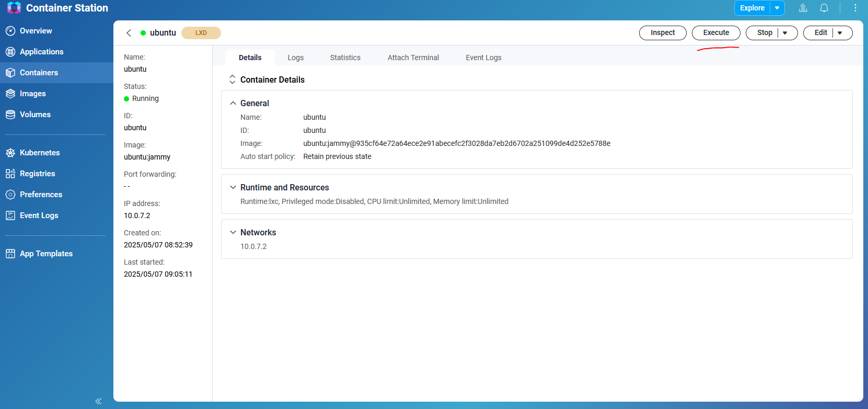Open the Explore dropdown arrow
This screenshot has height=409, width=868.
tap(777, 8)
